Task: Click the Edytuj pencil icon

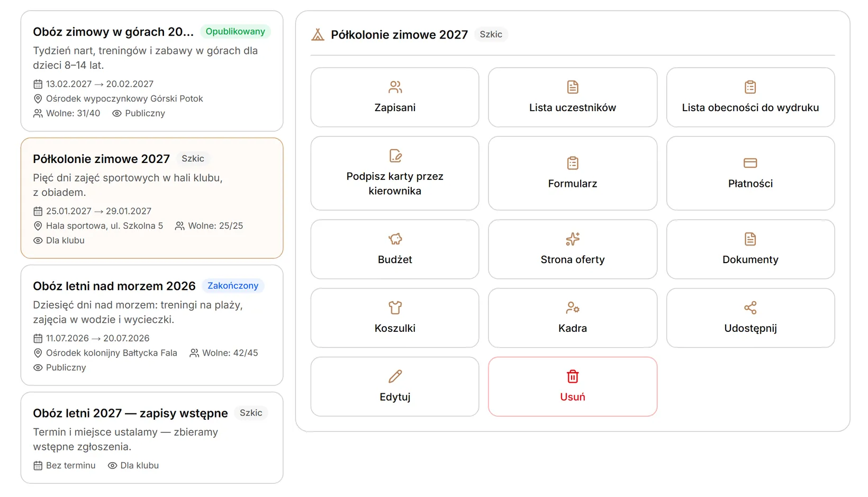Action: click(x=395, y=376)
